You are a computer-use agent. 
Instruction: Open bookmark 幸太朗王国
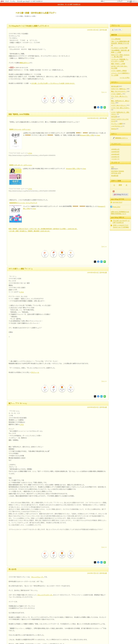tap(115, 176)
